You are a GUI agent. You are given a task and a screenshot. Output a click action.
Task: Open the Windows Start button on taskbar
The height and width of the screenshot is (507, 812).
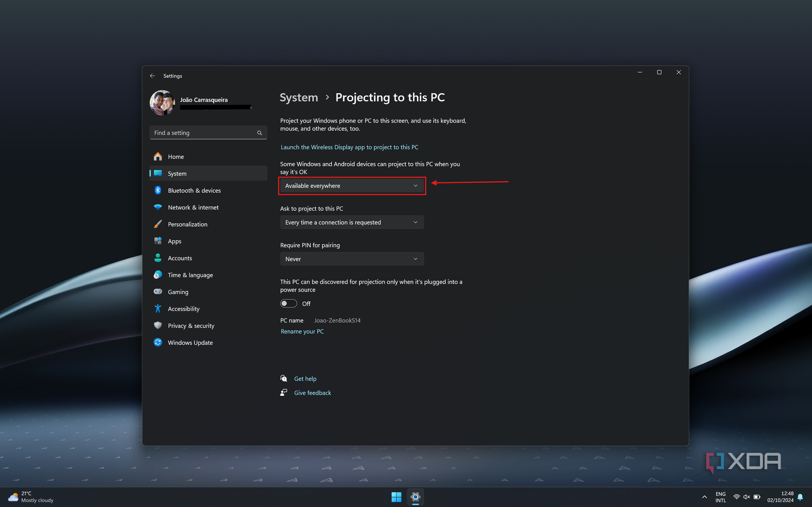pos(396,497)
